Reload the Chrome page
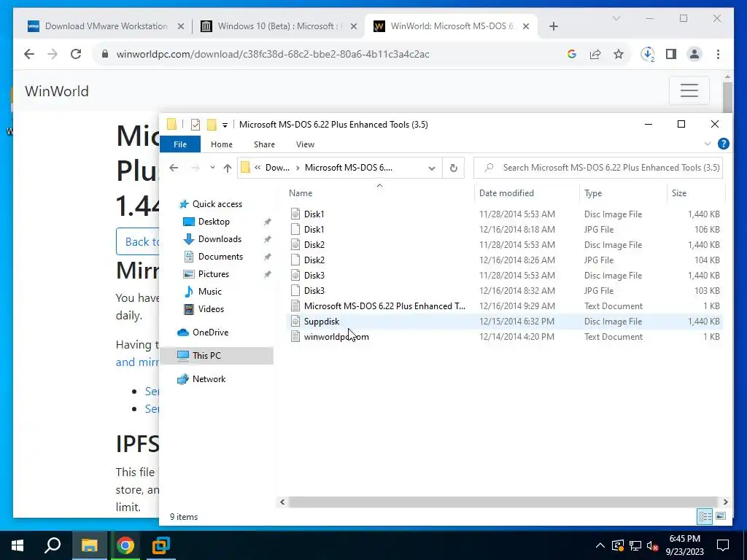747x560 pixels. point(76,54)
